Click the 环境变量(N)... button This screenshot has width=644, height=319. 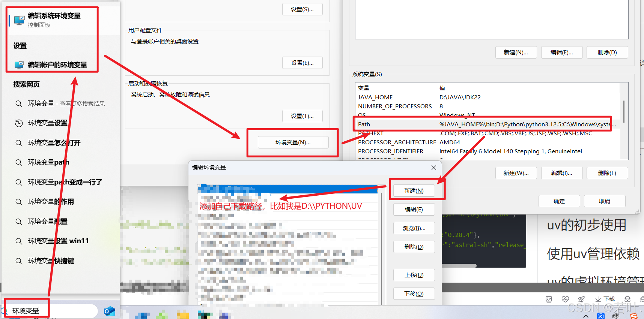coord(293,142)
